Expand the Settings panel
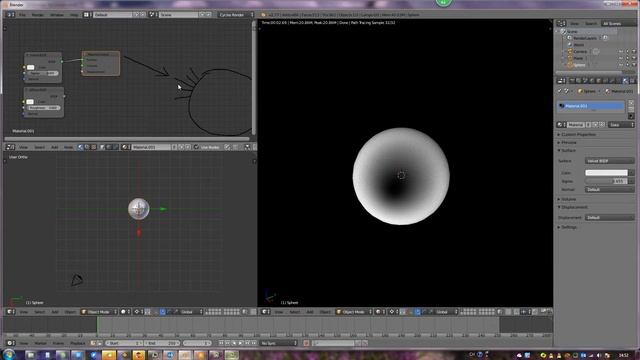The width and height of the screenshot is (640, 360). click(x=568, y=227)
